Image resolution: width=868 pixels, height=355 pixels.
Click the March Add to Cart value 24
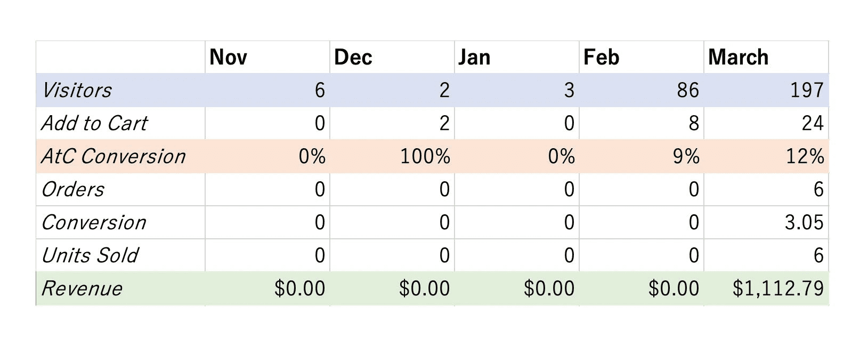click(766, 123)
